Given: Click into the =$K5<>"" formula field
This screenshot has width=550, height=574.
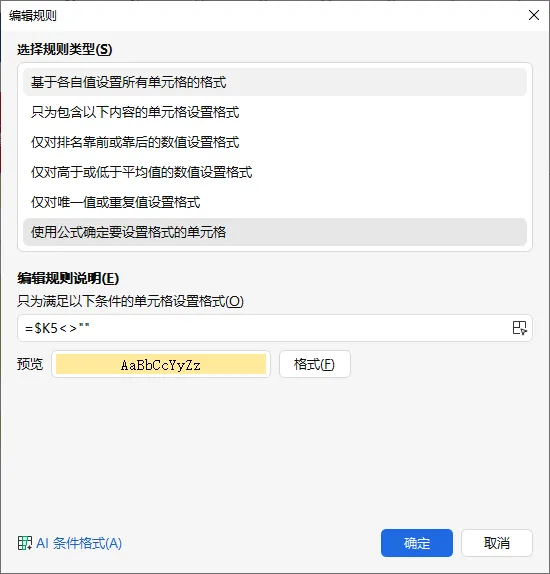Looking at the screenshot, I should pos(264,328).
